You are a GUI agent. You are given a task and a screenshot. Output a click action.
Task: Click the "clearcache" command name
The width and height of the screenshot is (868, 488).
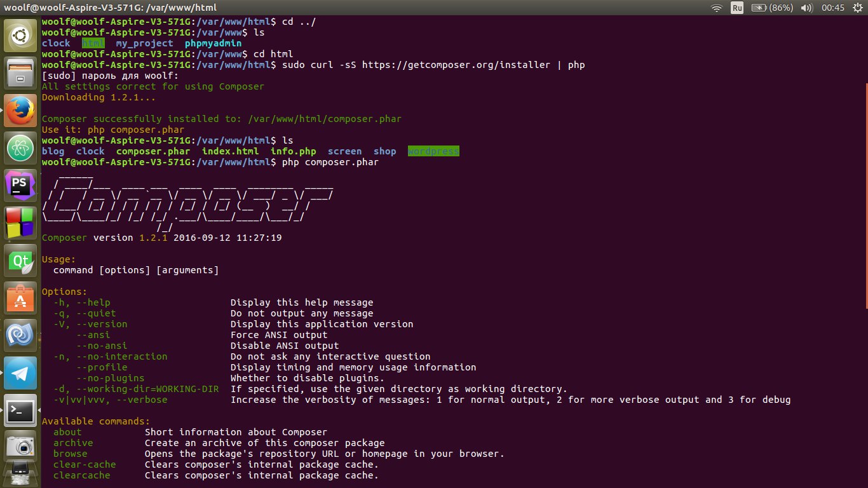coord(82,475)
